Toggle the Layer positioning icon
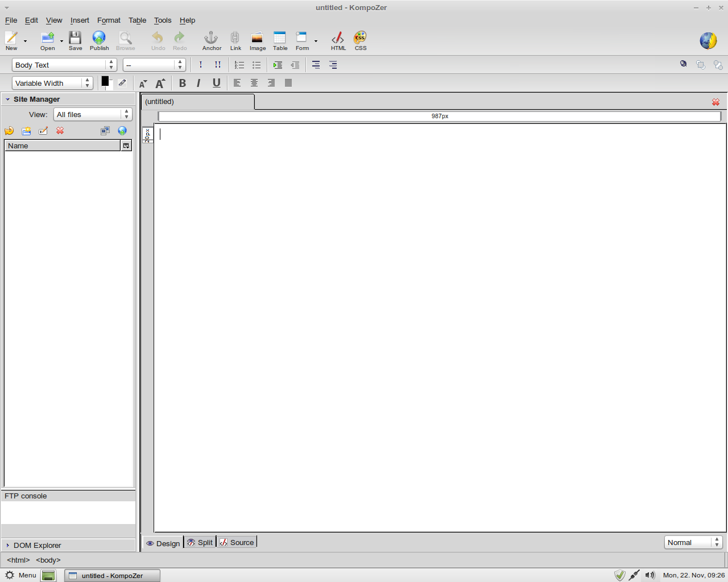This screenshot has width=728, height=582. click(x=684, y=64)
